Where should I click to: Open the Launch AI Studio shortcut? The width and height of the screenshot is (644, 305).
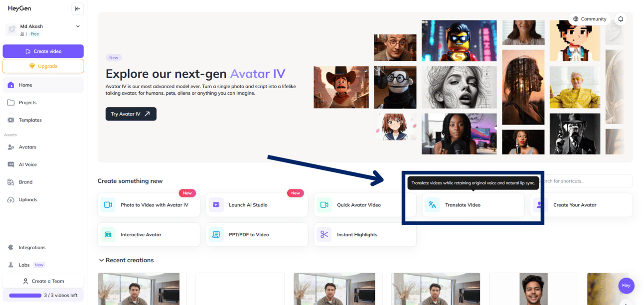(x=257, y=205)
